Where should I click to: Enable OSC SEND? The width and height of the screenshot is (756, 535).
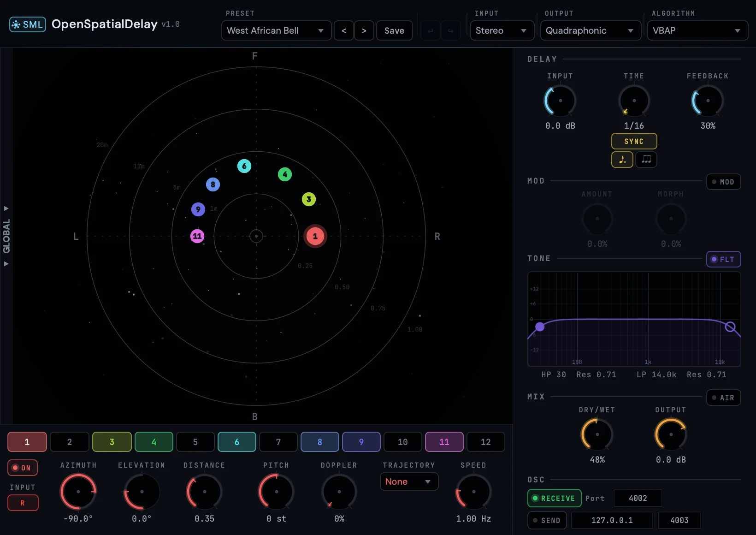point(547,520)
